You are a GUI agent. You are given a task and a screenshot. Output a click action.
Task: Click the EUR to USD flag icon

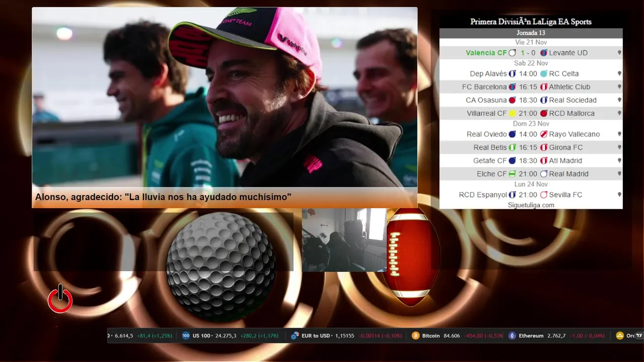(295, 335)
